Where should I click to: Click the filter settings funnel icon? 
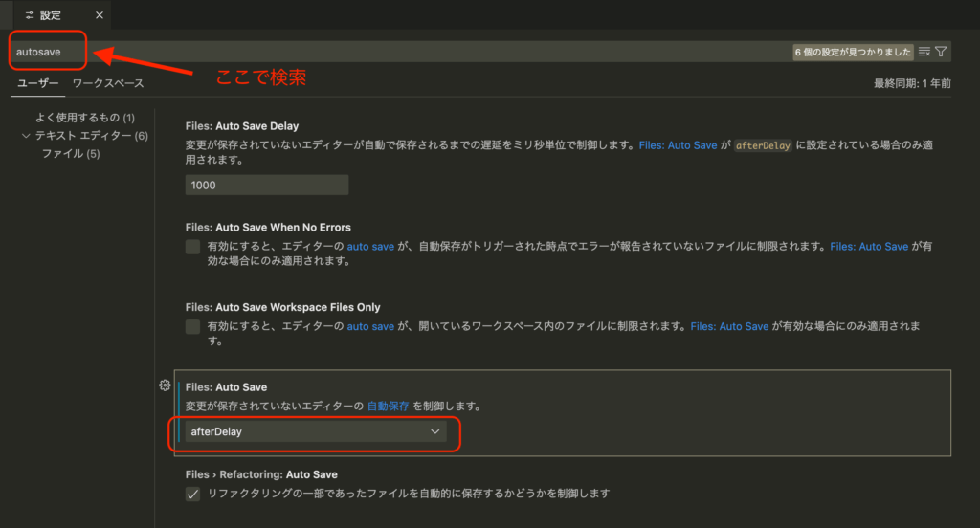click(941, 52)
